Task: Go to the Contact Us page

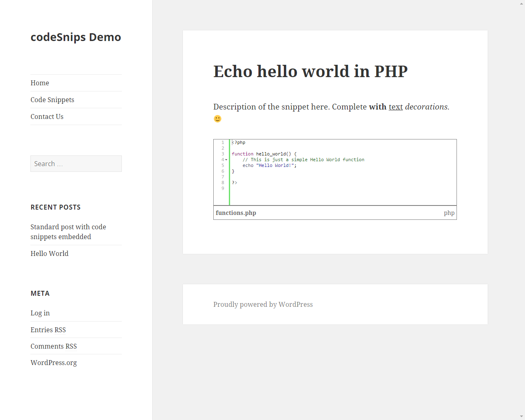Action: 47,116
